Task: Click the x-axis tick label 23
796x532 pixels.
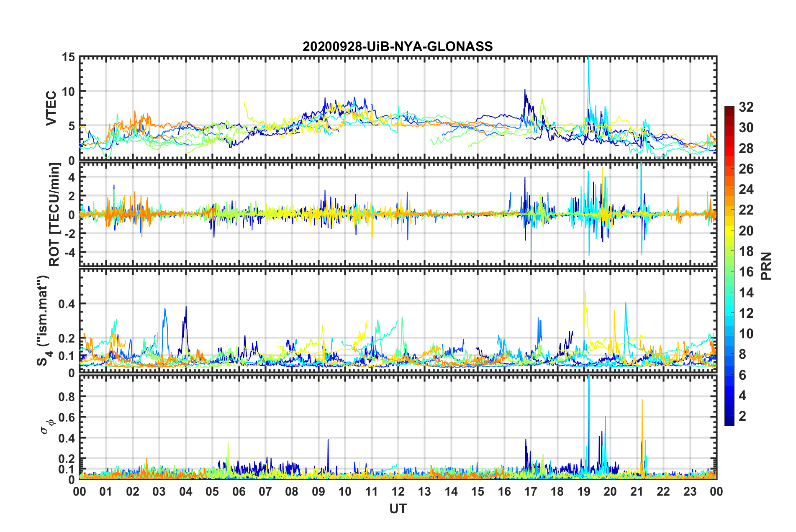Action: pyautogui.click(x=690, y=491)
